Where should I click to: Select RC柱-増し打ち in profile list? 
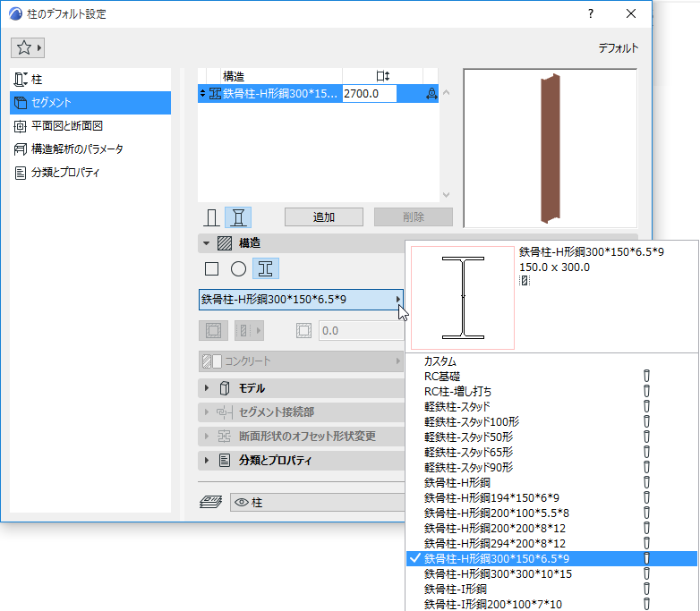coord(551,392)
